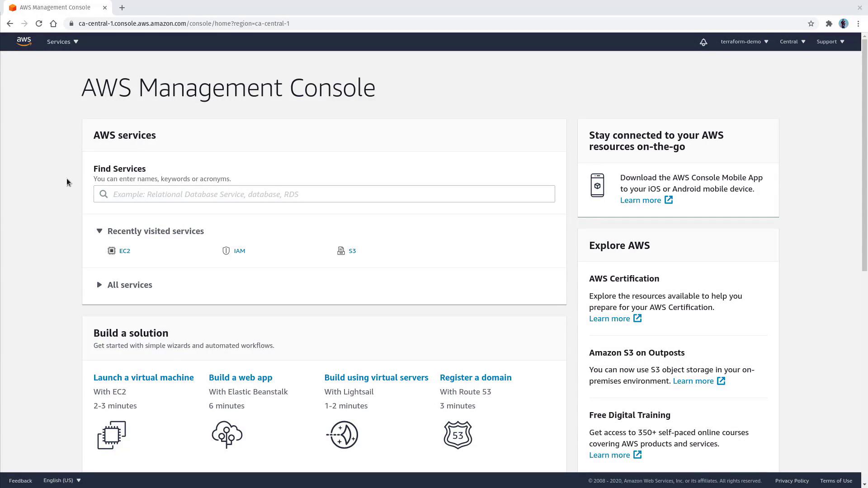Viewport: 868px width, 488px height.
Task: Open the notifications bell icon
Action: point(703,42)
